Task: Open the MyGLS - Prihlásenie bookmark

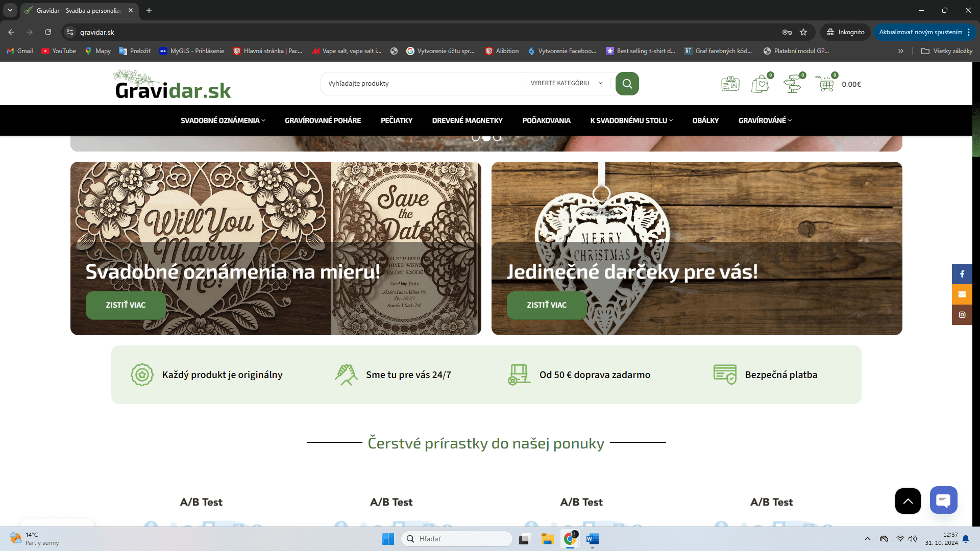Action: [192, 51]
